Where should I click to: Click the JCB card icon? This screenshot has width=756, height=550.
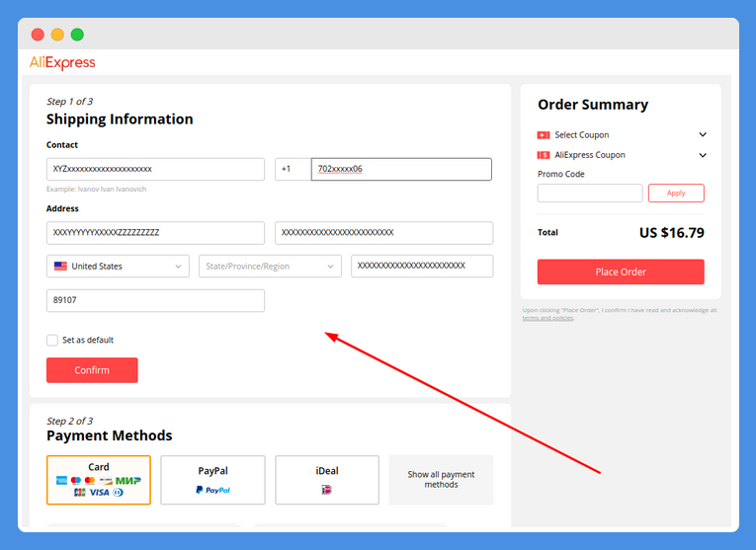click(x=80, y=492)
